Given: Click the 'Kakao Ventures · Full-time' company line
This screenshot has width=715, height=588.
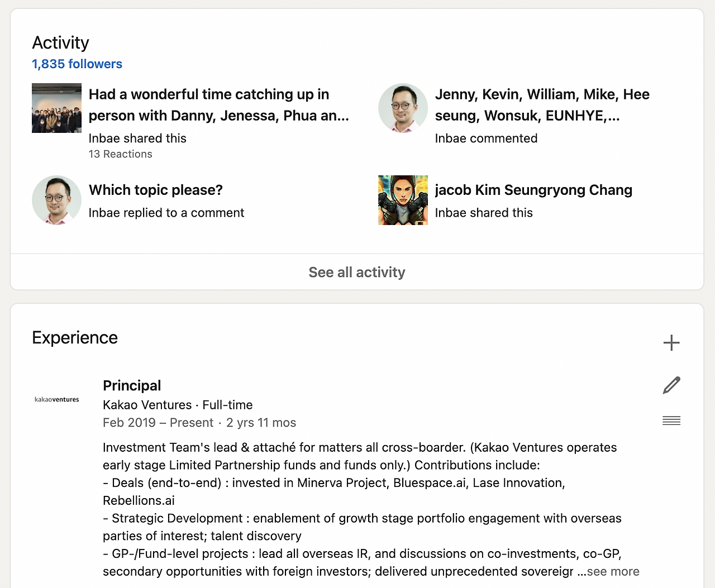Looking at the screenshot, I should [178, 405].
